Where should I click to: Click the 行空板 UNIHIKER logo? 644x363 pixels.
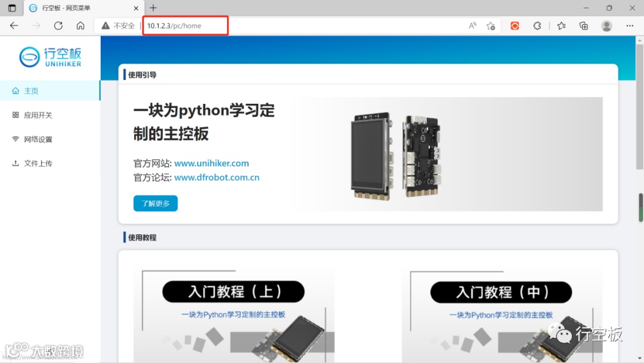click(50, 57)
